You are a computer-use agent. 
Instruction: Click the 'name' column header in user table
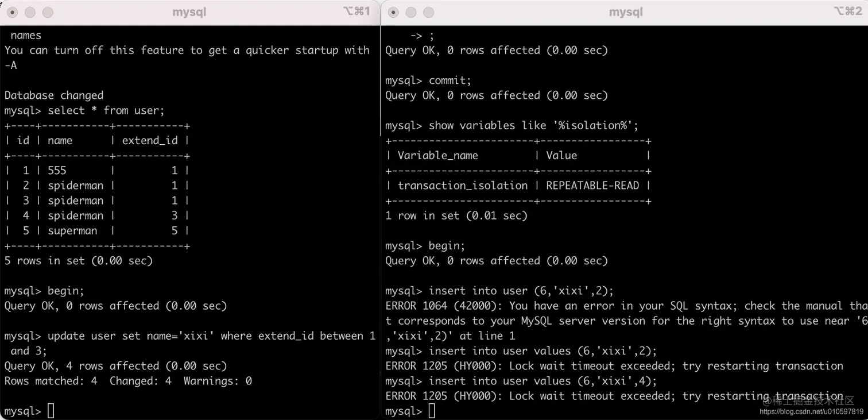(60, 140)
